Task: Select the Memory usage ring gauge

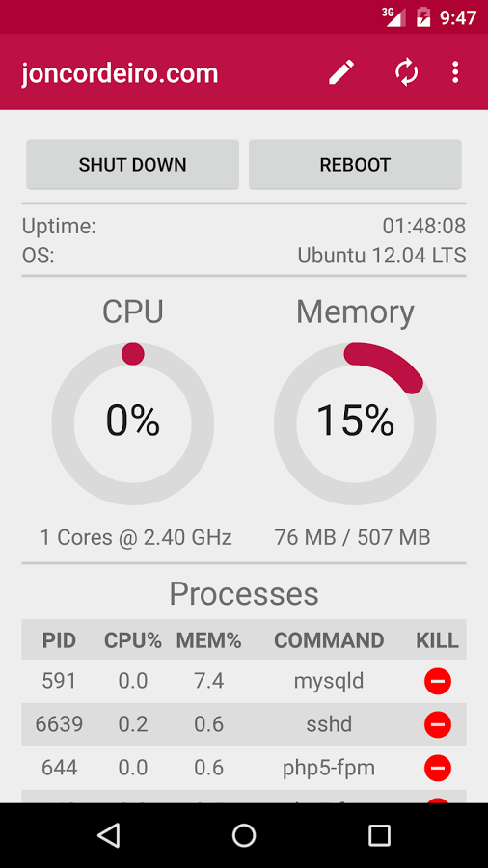Action: 355,423
